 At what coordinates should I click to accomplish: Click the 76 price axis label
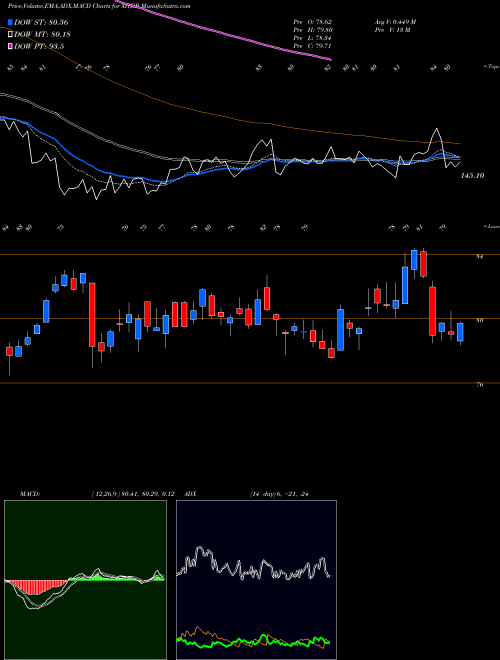point(479,385)
